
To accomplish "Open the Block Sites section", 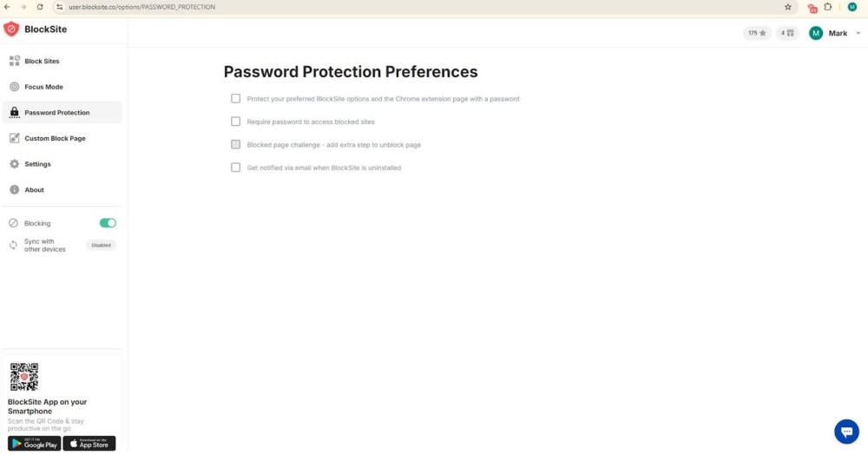I will click(42, 62).
